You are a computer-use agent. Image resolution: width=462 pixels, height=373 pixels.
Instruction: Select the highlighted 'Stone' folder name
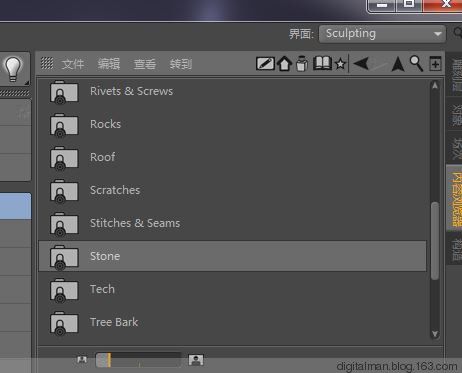[x=105, y=256]
